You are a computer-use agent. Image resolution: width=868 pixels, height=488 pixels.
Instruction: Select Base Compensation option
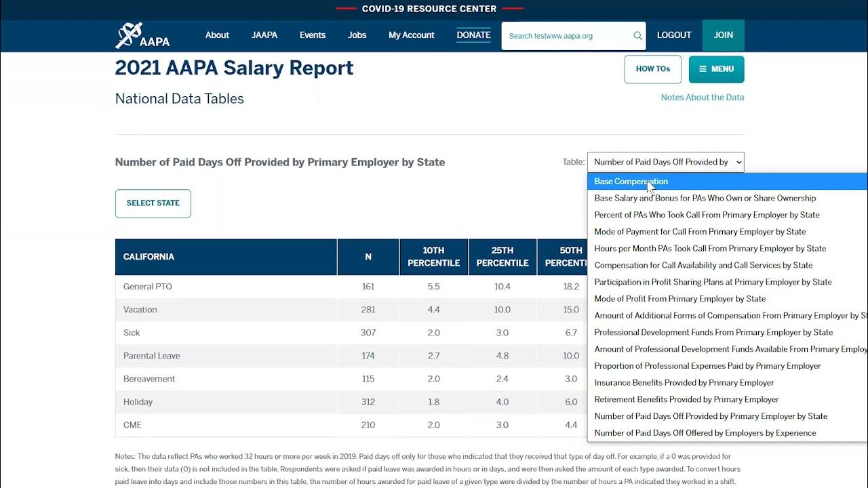click(728, 182)
